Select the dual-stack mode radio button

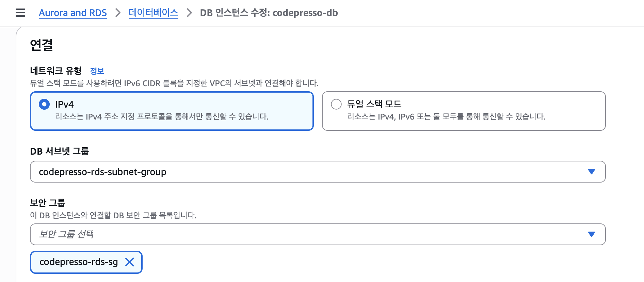(336, 104)
